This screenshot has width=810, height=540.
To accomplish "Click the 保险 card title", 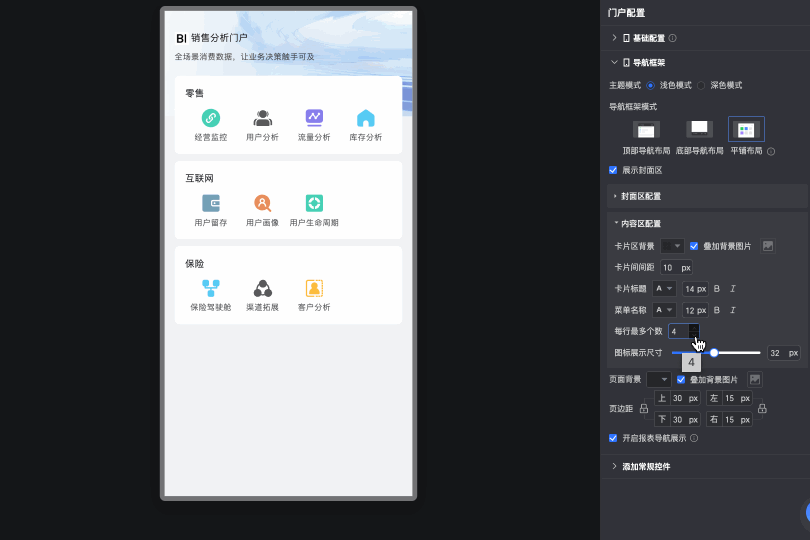I will (x=195, y=264).
